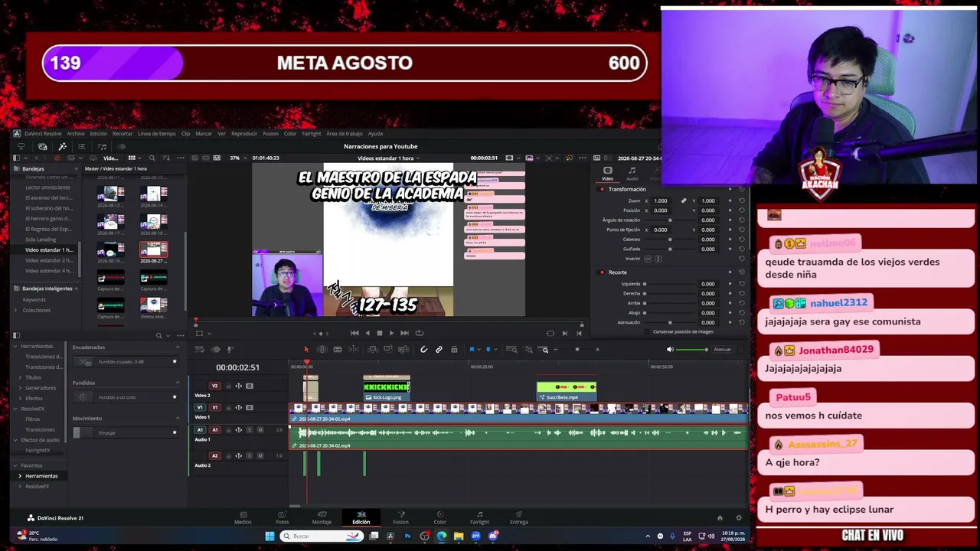Select the Trim edit mode tool
The image size is (980, 551).
tap(322, 350)
